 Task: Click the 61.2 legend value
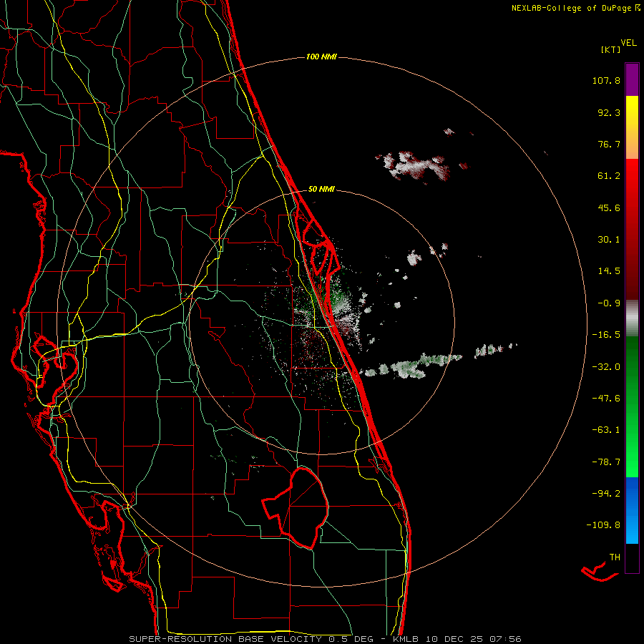pos(609,176)
